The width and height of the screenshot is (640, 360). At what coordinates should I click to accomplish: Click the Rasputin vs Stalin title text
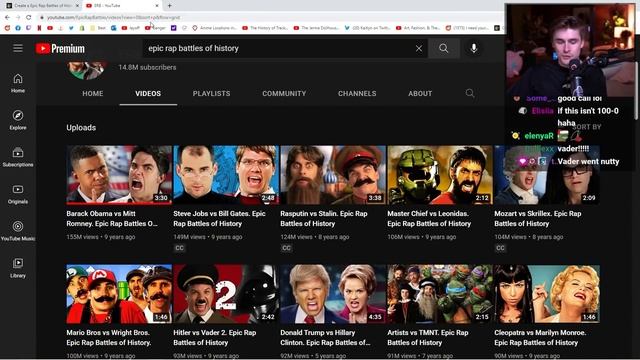324,219
